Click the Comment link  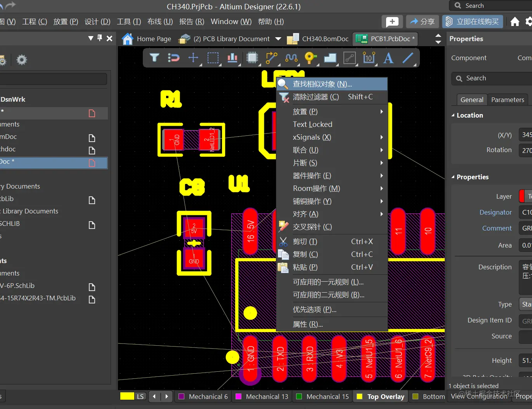click(497, 228)
